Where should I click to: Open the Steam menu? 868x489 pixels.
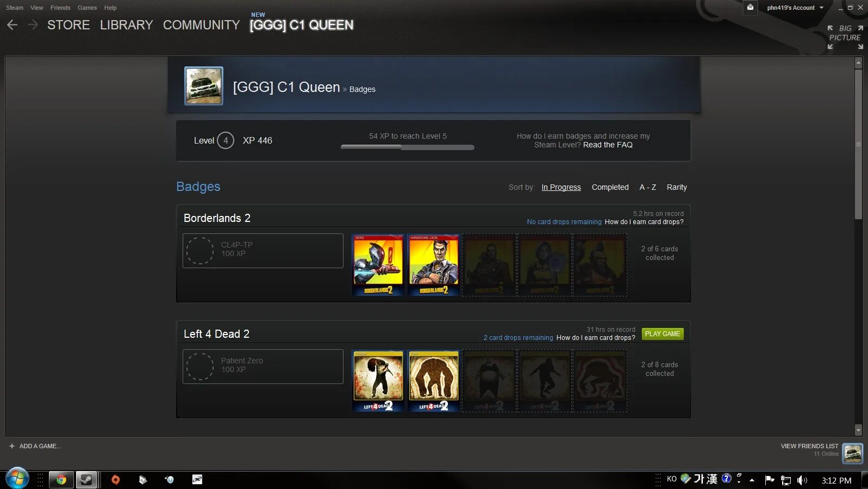(15, 8)
